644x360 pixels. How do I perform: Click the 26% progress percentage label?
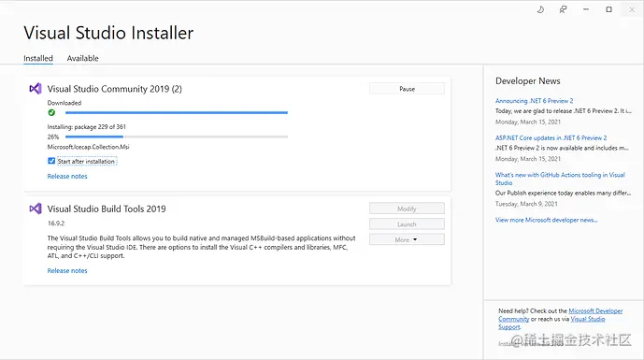tap(53, 137)
